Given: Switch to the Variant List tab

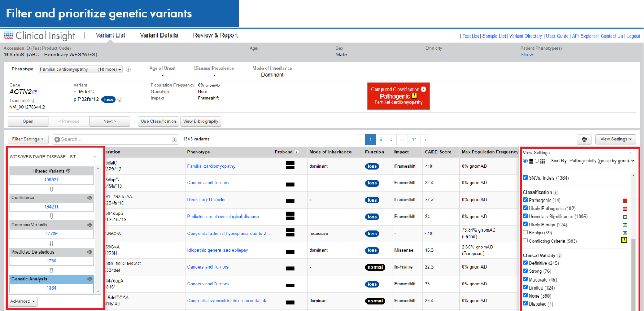Looking at the screenshot, I should click(x=110, y=35).
